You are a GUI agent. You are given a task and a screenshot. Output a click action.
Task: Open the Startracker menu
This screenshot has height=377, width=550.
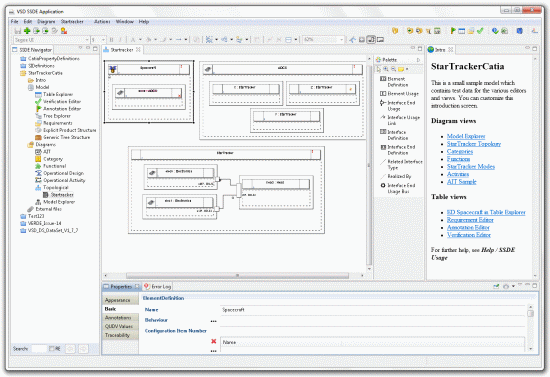[72, 21]
